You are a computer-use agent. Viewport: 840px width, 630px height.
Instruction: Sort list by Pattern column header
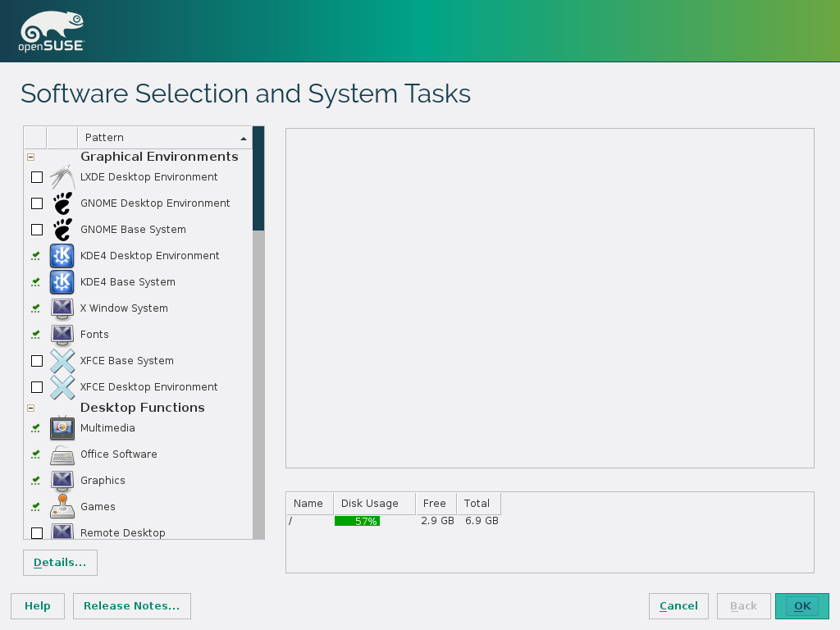(x=164, y=137)
